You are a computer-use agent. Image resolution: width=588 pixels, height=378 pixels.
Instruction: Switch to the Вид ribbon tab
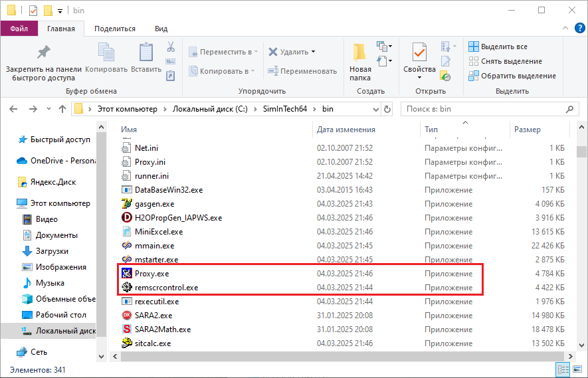[161, 29]
